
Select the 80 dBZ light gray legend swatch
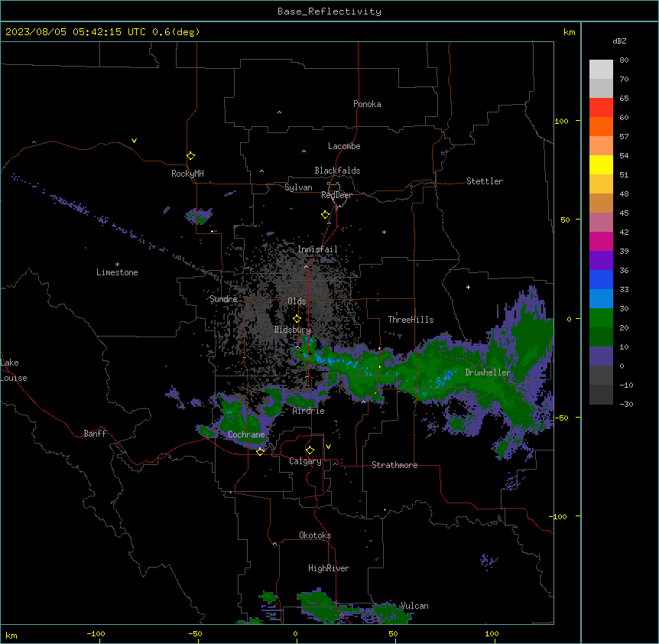pos(601,70)
